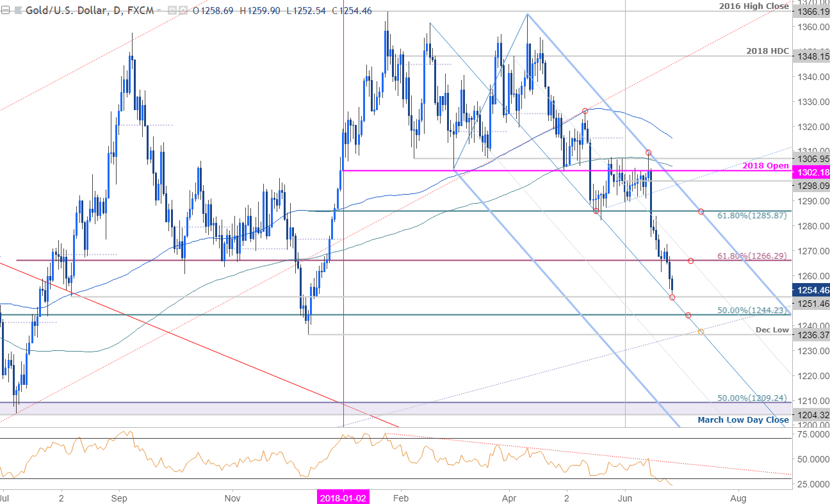Select red circle marker on 61.80%(1285.87) line near label
830x504 pixels.
click(x=701, y=211)
